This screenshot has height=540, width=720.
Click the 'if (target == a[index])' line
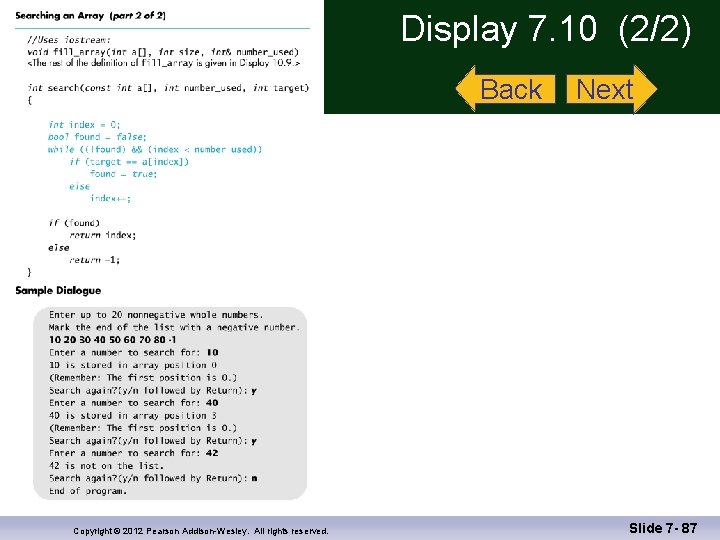coord(129,162)
